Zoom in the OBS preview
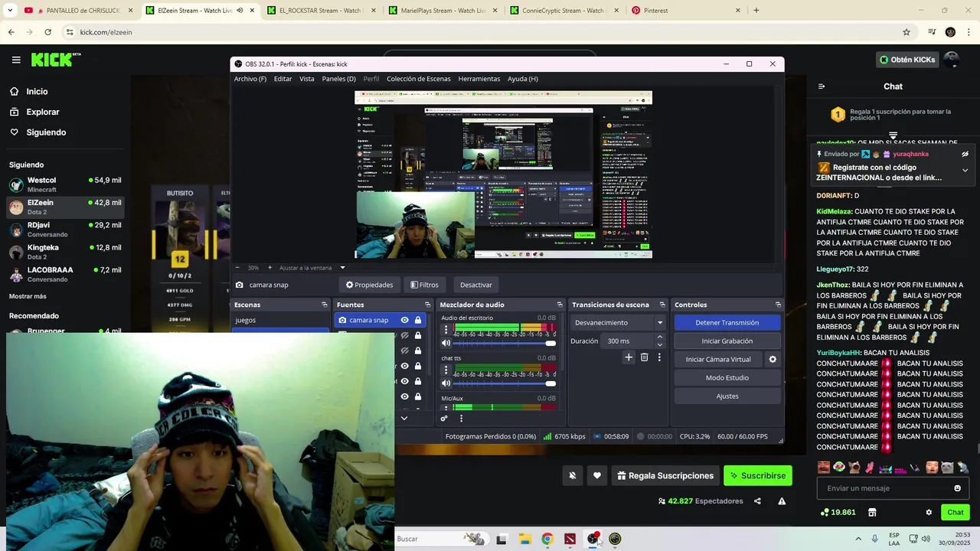Image resolution: width=980 pixels, height=551 pixels. tap(269, 268)
